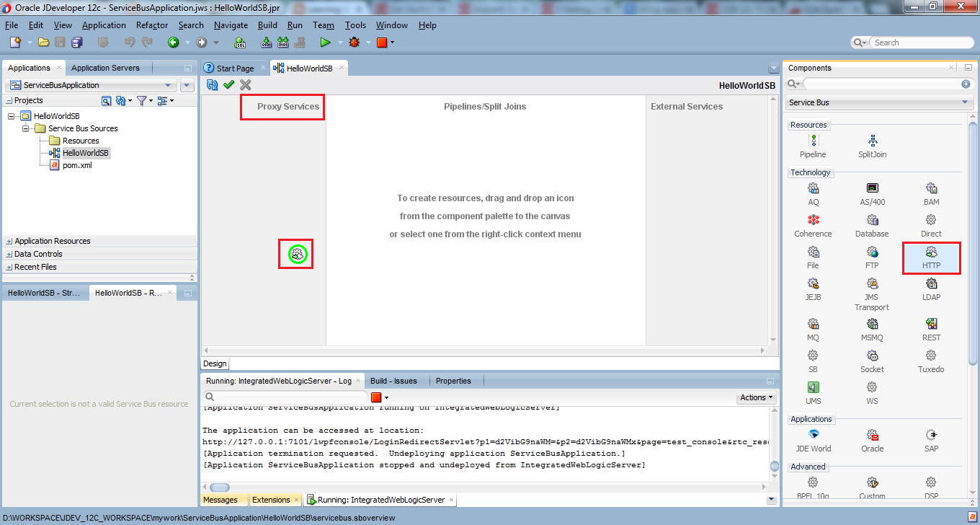
Task: Click the Design tab below the canvas
Action: click(215, 364)
